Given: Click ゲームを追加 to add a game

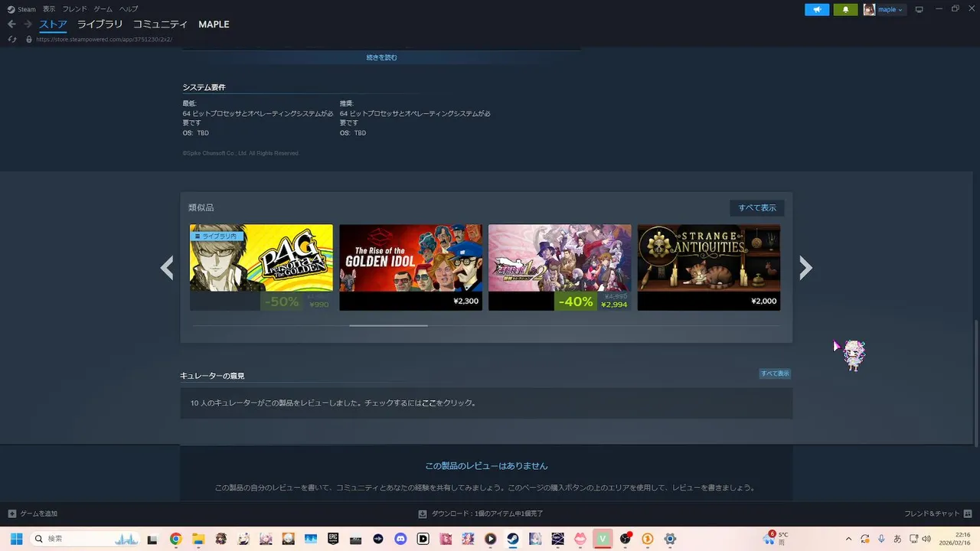Looking at the screenshot, I should (x=33, y=514).
